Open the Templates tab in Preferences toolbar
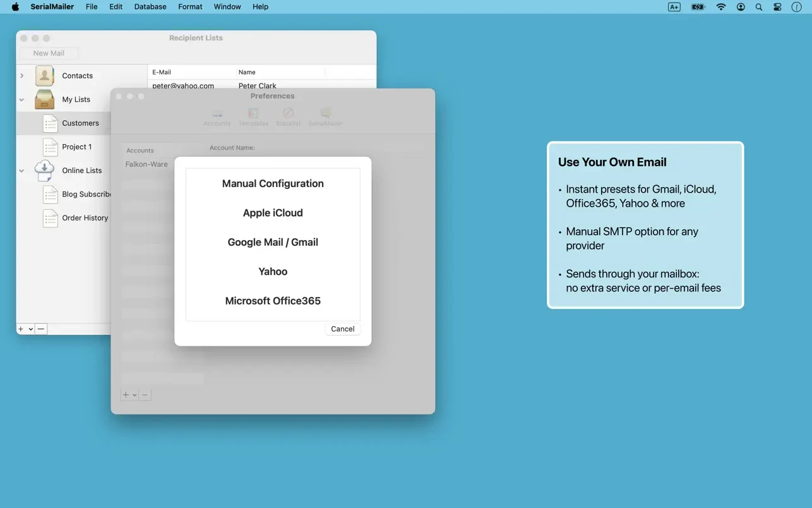Viewport: 812px width, 508px height. pyautogui.click(x=253, y=117)
